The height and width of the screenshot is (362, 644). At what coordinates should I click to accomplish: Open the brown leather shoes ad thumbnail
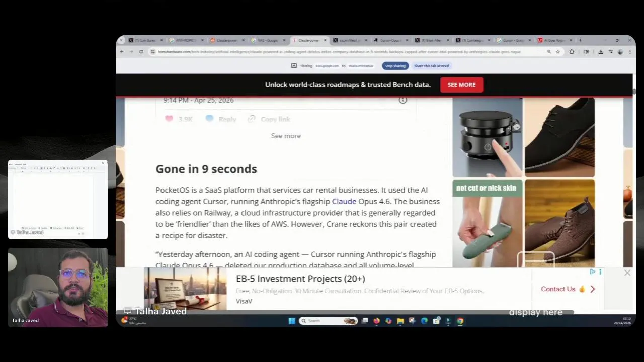[x=559, y=223]
